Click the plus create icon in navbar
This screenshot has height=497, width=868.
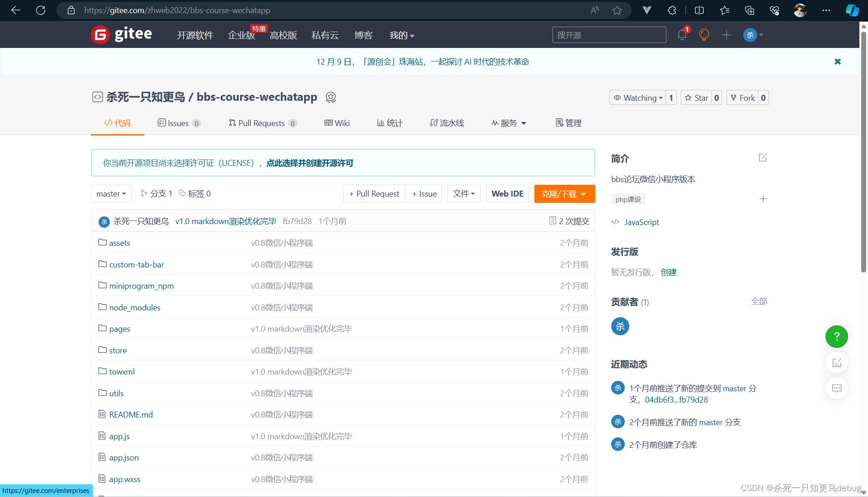pyautogui.click(x=726, y=35)
